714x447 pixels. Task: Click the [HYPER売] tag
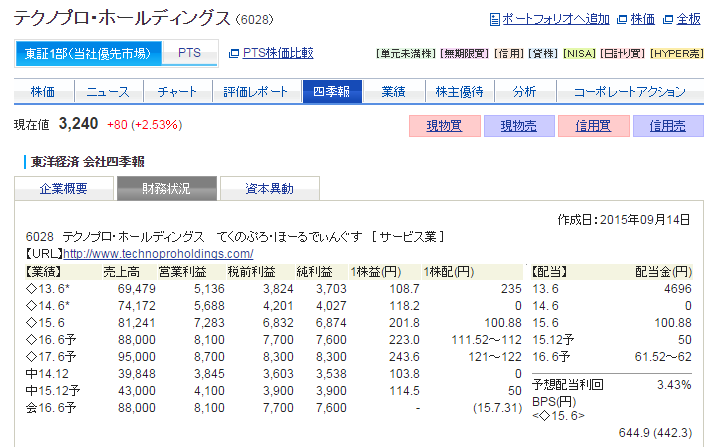(677, 54)
